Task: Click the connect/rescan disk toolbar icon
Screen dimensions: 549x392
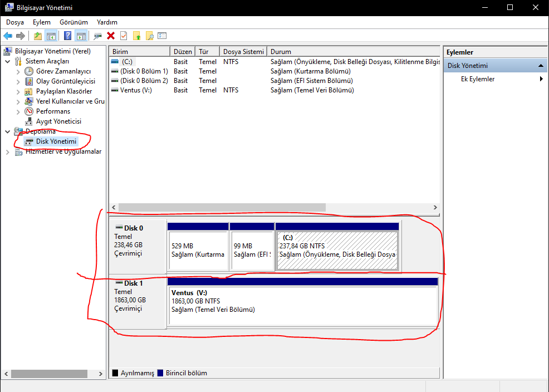Action: point(97,36)
